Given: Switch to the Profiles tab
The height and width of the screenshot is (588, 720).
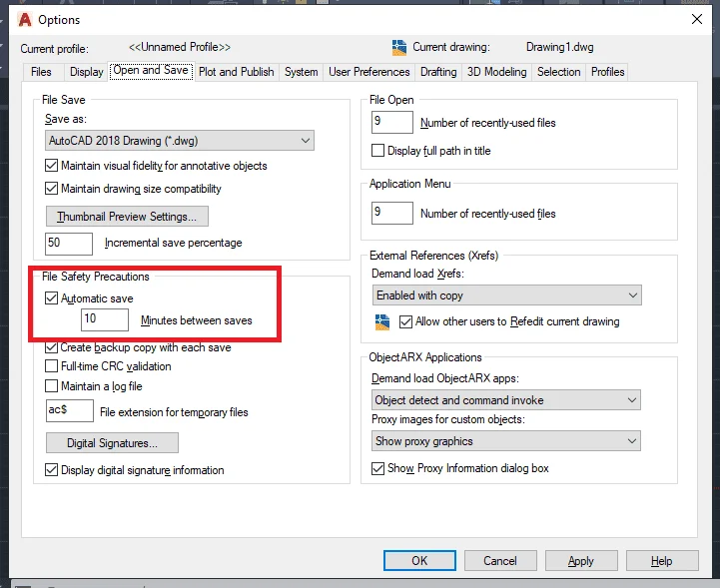Looking at the screenshot, I should [607, 72].
